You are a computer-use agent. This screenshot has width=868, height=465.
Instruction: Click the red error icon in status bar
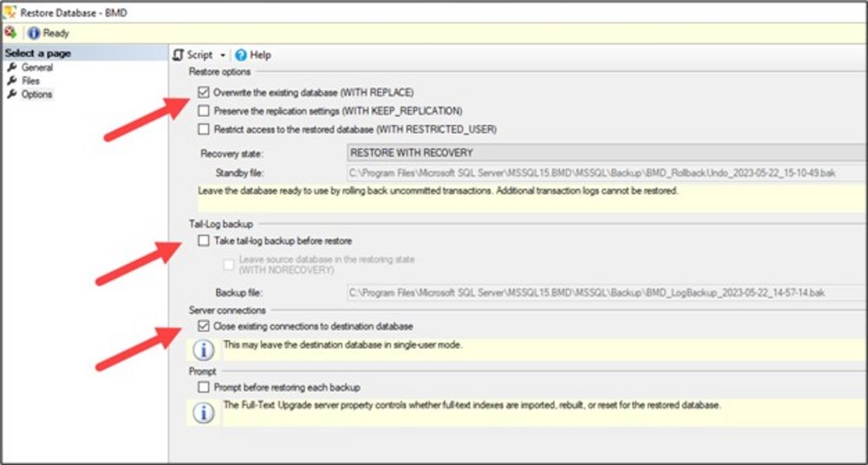point(10,33)
